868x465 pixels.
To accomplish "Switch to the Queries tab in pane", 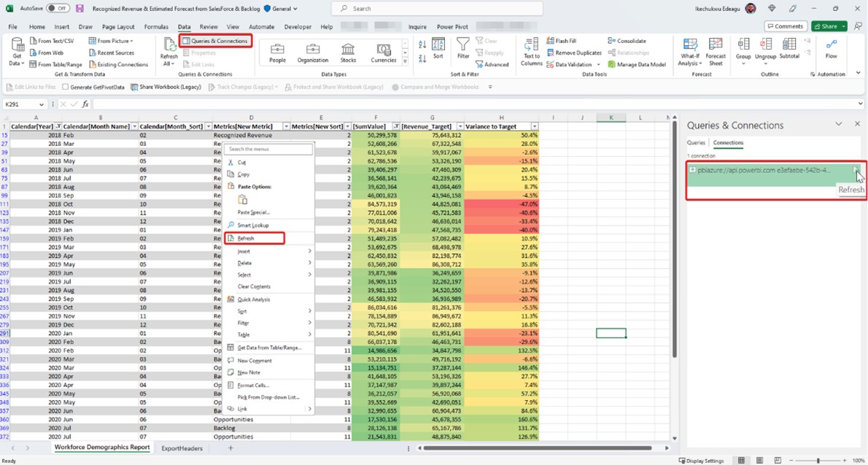I will tap(696, 143).
